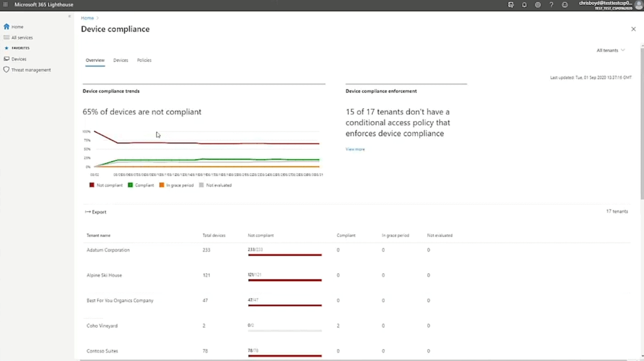Open the notifications bell

coord(524,5)
